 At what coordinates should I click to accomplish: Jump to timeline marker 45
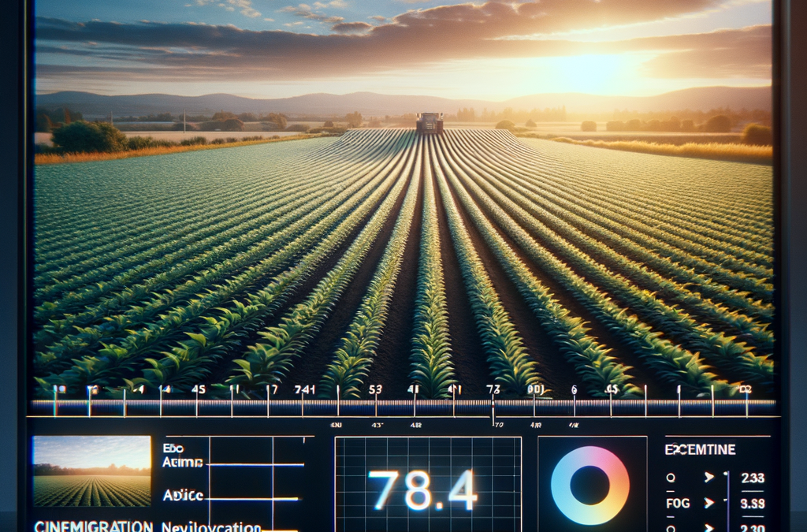coord(198,389)
